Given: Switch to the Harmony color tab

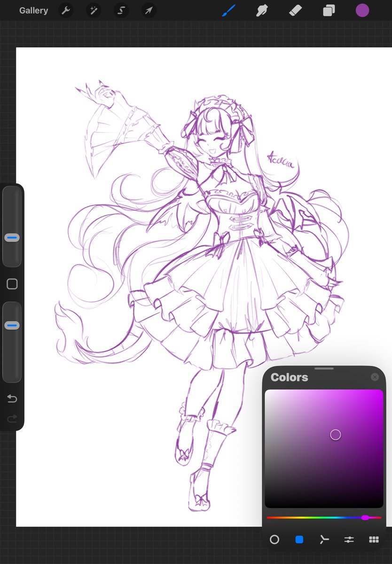Looking at the screenshot, I should (324, 540).
